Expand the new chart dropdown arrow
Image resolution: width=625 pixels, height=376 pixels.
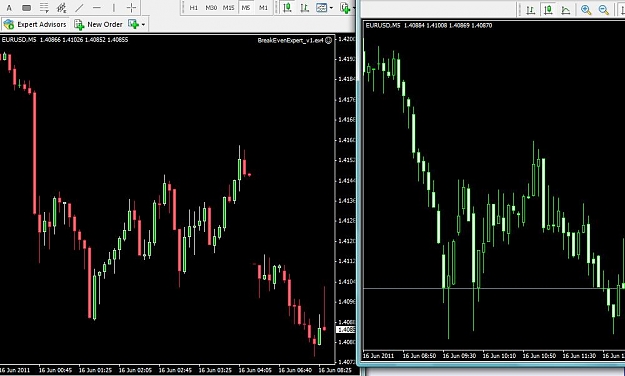[x=143, y=25]
